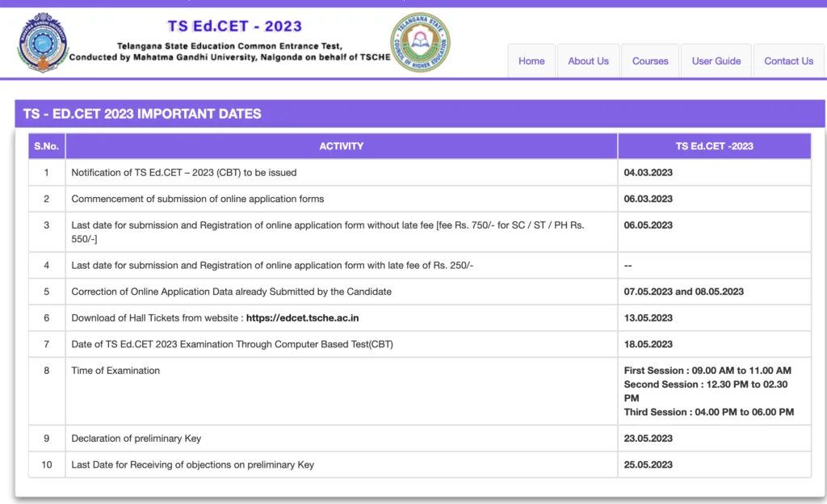827x504 pixels.
Task: Select the Download of Hall Tickets row text
Action: pyautogui.click(x=215, y=318)
